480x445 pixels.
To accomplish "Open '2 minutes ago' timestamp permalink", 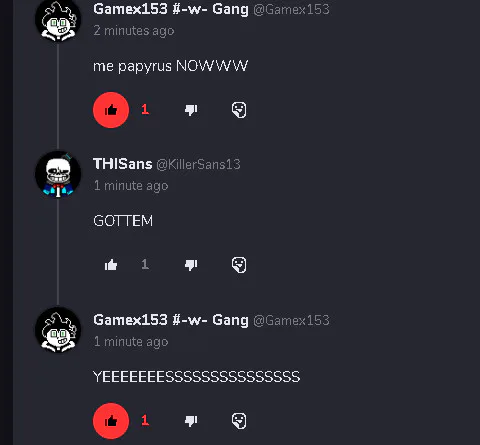I will point(134,31).
